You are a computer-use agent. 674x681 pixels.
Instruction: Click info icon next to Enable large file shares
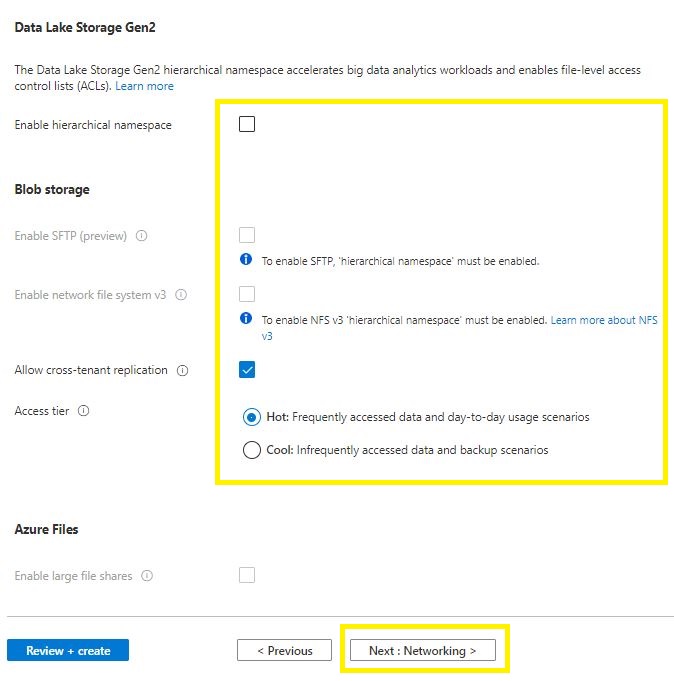(147, 576)
